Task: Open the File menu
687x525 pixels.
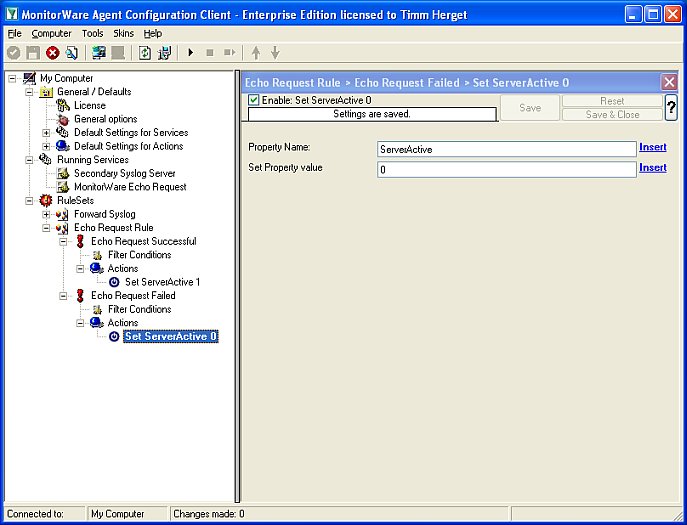Action: click(14, 34)
